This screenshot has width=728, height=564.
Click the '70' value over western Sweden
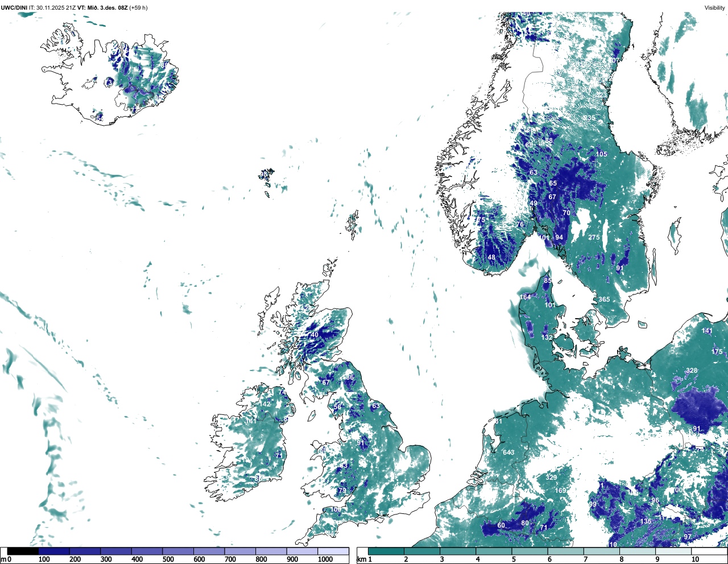tap(566, 213)
